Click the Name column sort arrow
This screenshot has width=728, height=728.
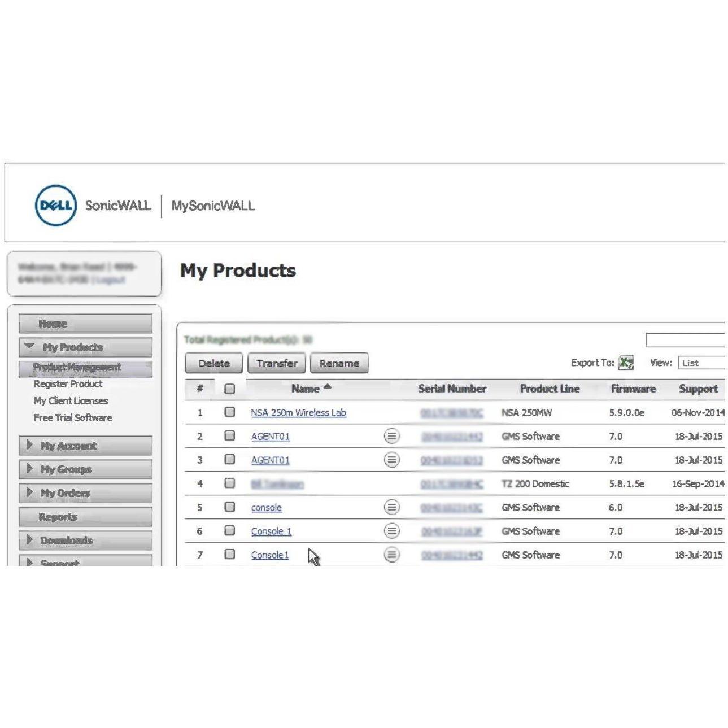[x=328, y=387]
